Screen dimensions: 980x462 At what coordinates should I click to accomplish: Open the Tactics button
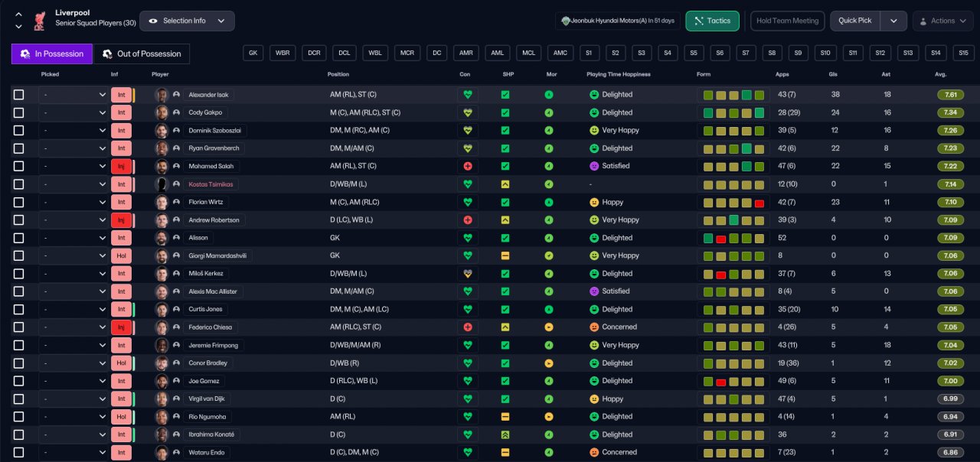point(712,21)
